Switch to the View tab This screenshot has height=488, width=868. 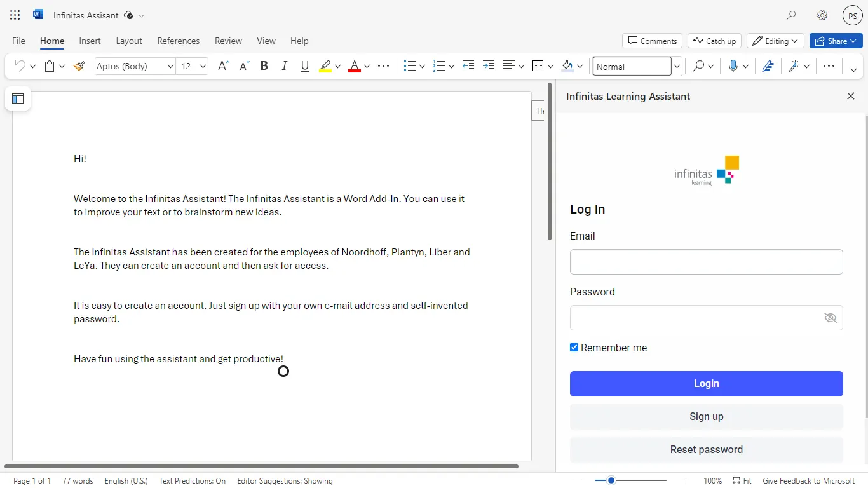pyautogui.click(x=266, y=41)
